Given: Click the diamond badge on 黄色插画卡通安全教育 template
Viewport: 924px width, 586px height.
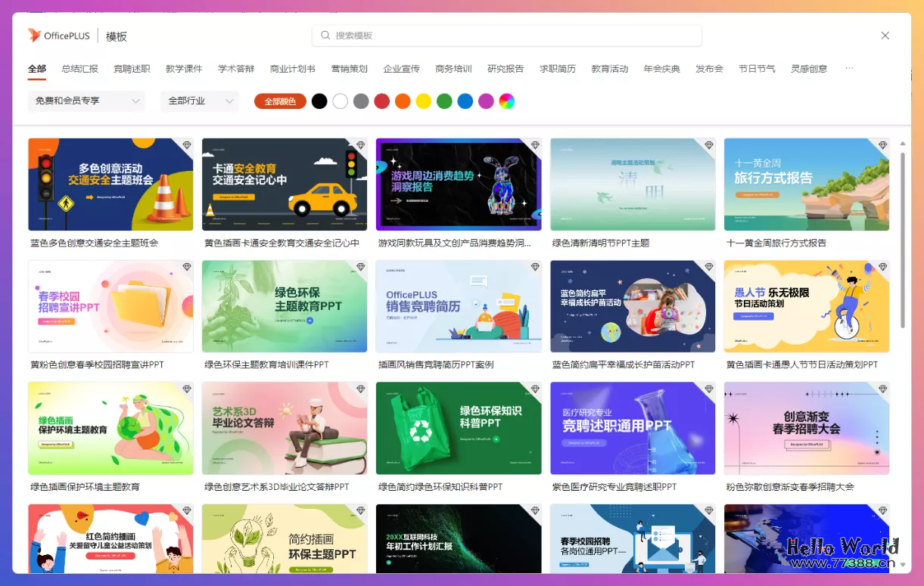Looking at the screenshot, I should click(x=360, y=144).
